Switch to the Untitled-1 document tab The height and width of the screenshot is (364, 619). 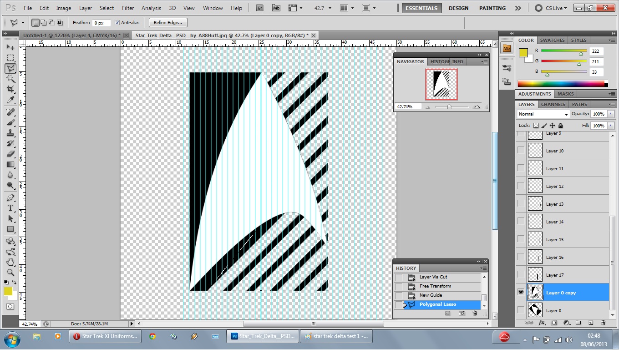coord(71,35)
